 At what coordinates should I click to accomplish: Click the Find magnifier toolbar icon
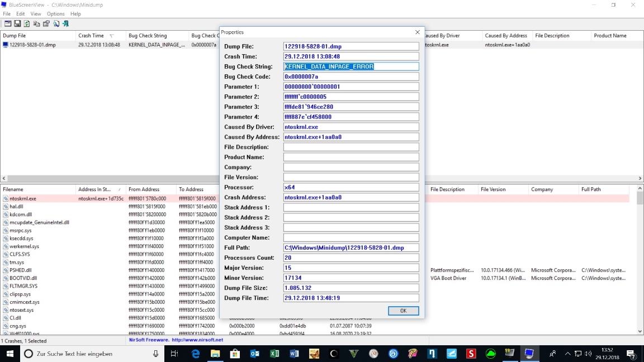[56, 24]
